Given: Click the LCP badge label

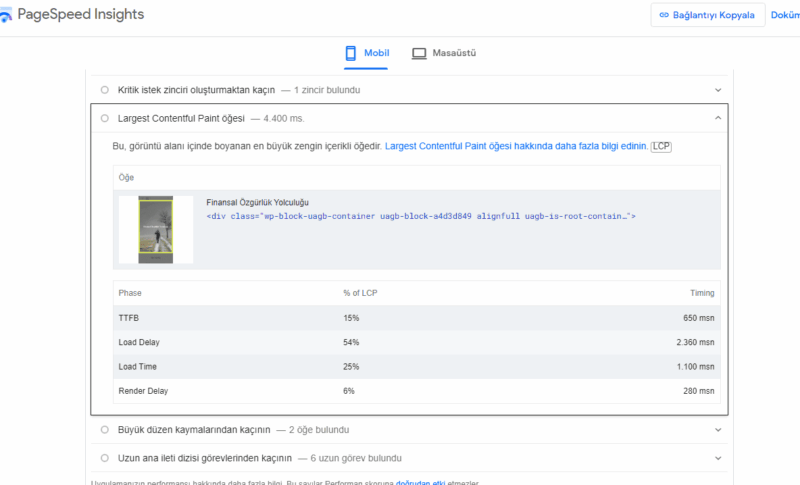Looking at the screenshot, I should [661, 146].
